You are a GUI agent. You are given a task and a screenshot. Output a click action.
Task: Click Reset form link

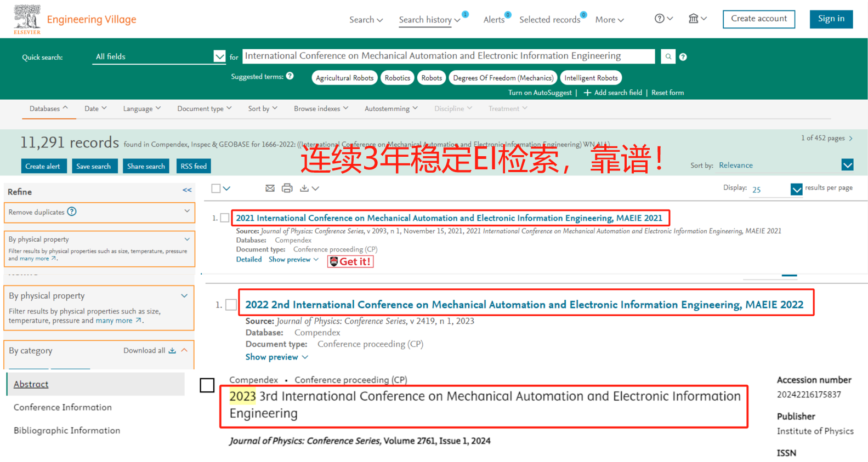[x=668, y=93]
